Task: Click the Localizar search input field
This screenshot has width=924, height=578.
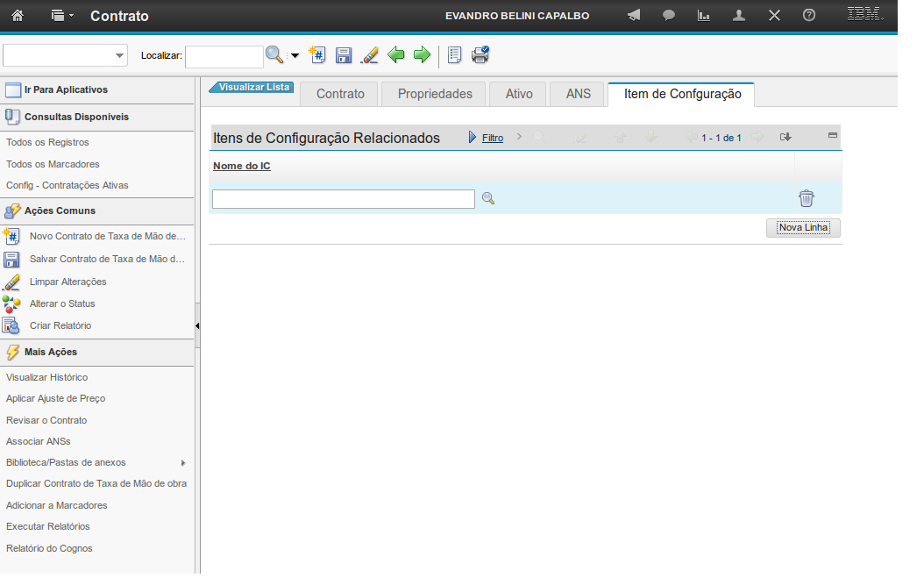Action: click(x=224, y=56)
